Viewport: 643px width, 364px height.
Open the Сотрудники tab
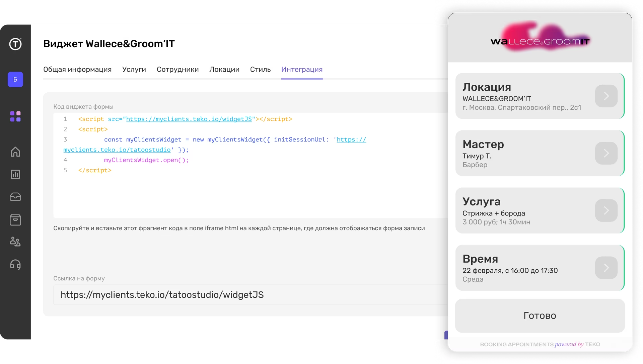(177, 70)
